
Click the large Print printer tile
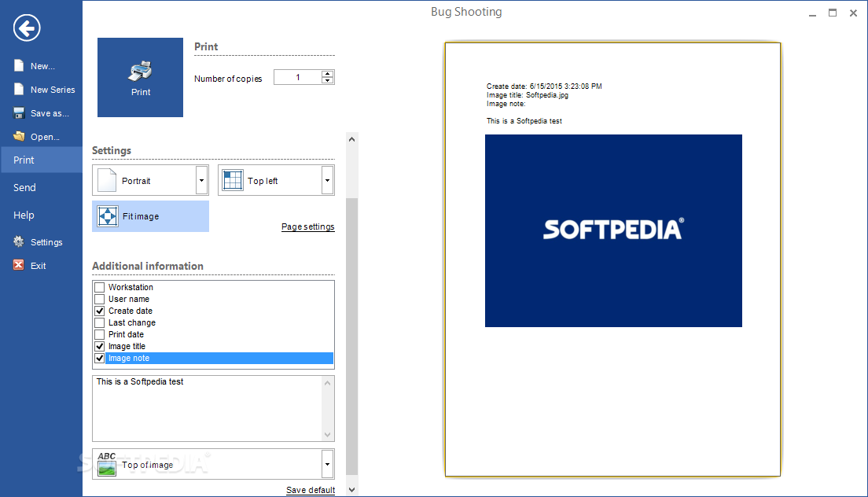tap(140, 78)
